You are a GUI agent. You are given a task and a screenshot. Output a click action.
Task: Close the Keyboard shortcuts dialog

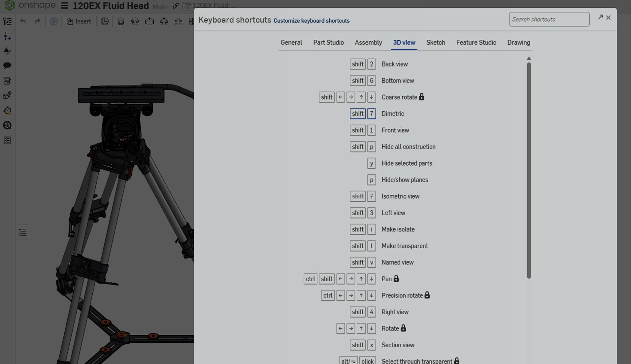tap(608, 18)
